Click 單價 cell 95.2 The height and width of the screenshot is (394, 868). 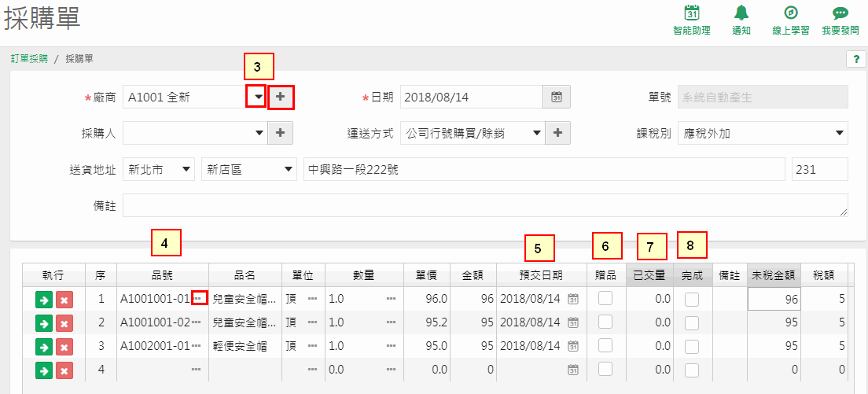click(426, 322)
